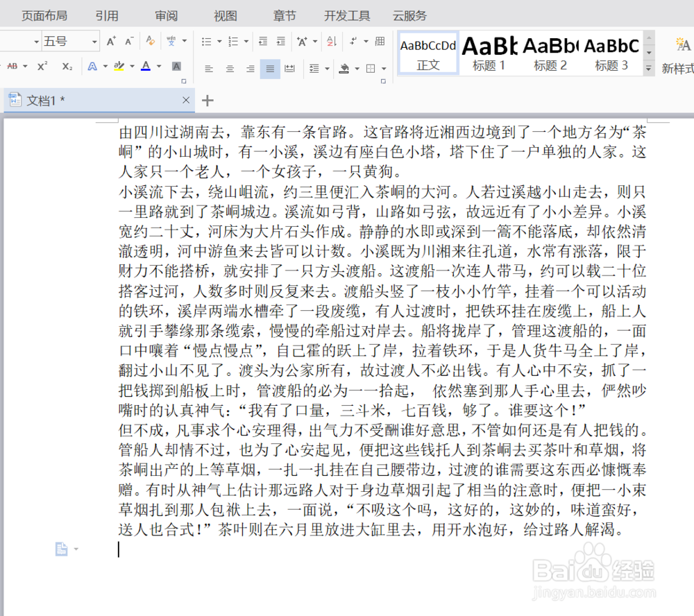The height and width of the screenshot is (616, 694).
Task: Expand bullet list style dropdown
Action: (x=219, y=42)
